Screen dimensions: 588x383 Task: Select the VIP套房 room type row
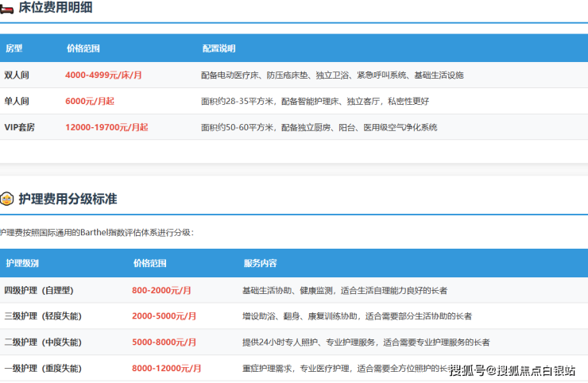[x=20, y=127]
